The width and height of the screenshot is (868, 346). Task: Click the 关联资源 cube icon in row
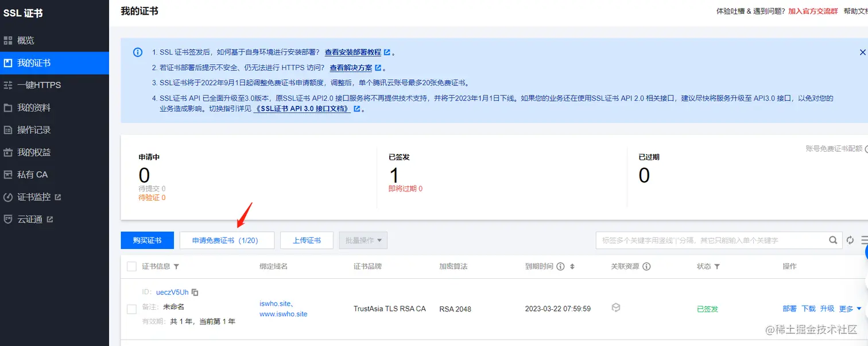click(616, 308)
